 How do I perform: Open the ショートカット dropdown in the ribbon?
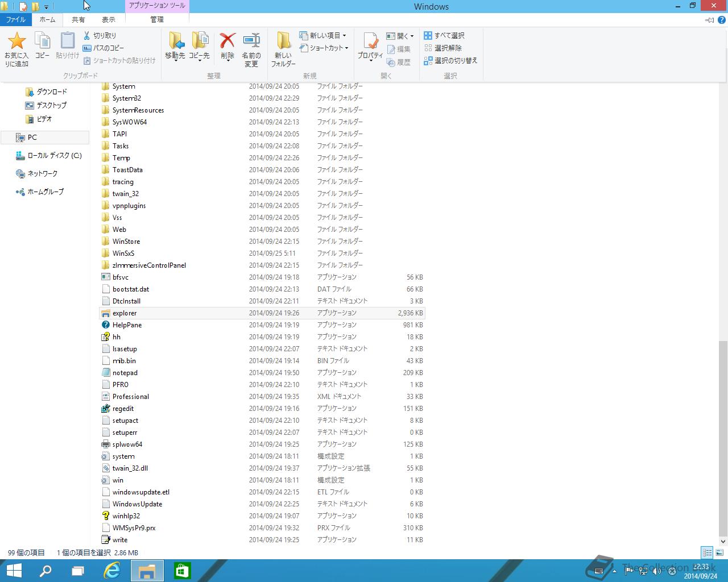pyautogui.click(x=324, y=48)
